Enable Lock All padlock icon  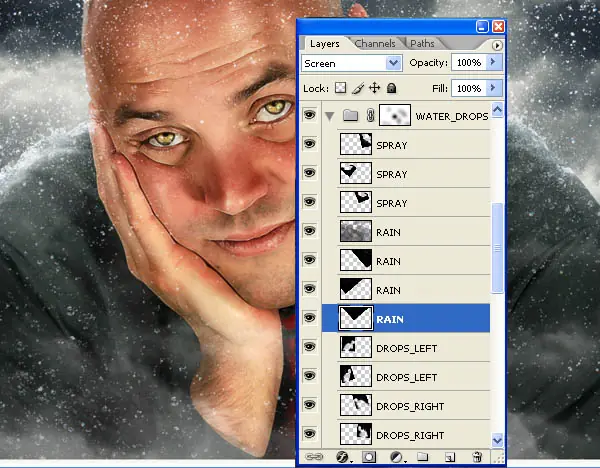tap(391, 88)
